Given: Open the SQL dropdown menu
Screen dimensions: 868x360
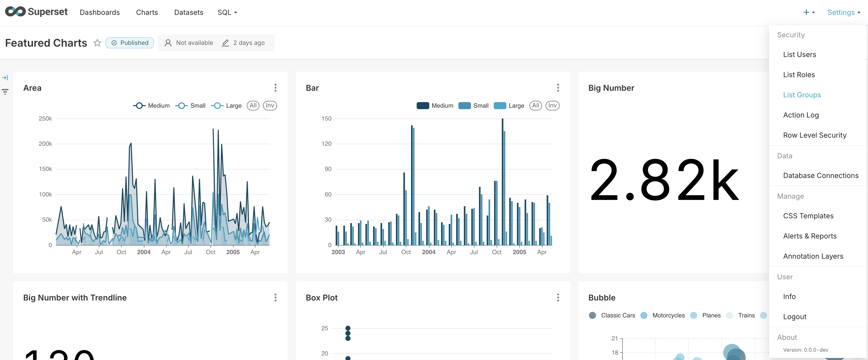Looking at the screenshot, I should coord(227,12).
